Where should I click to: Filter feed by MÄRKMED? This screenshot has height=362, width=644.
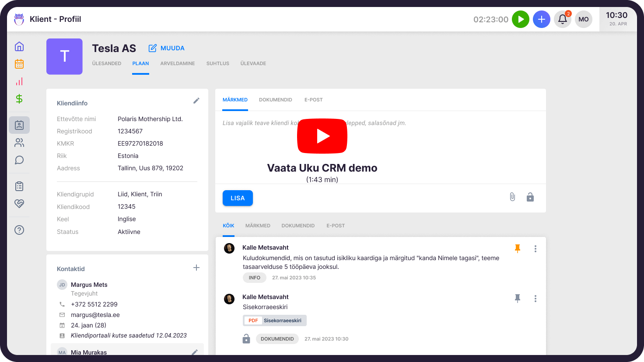(x=258, y=226)
